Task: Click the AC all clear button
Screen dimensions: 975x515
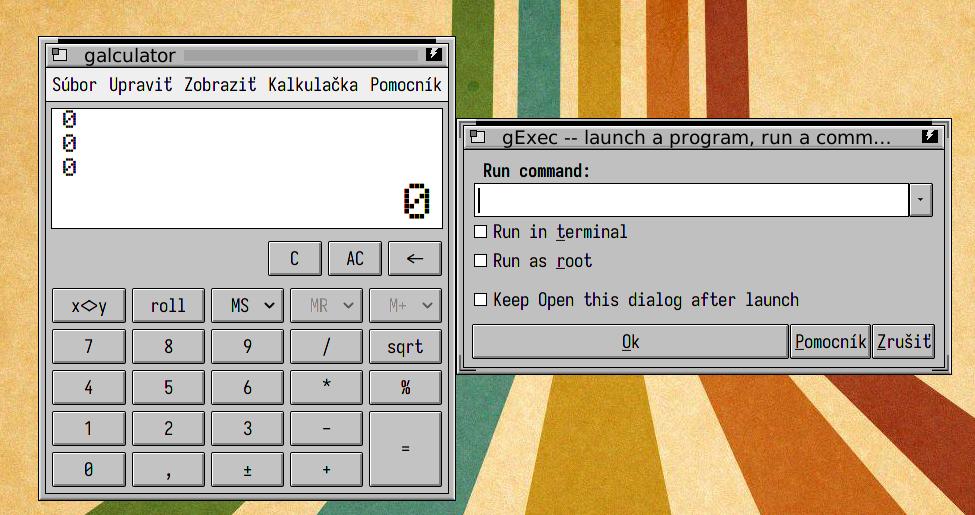Action: coord(354,258)
